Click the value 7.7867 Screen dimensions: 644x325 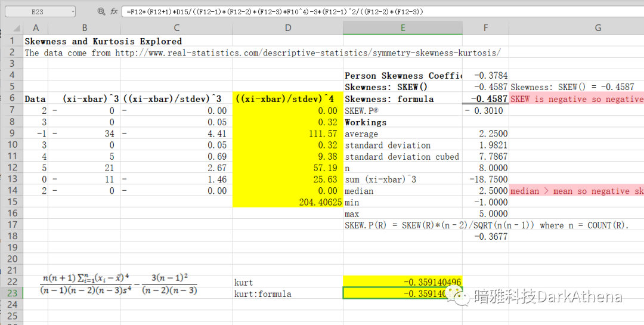coord(493,157)
